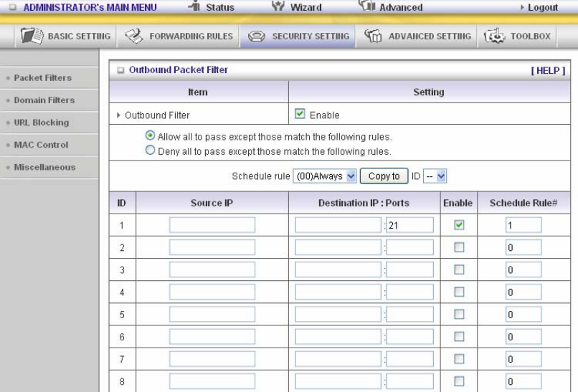Focus the Source IP field of rule 6
This screenshot has width=578, height=392.
[x=212, y=337]
